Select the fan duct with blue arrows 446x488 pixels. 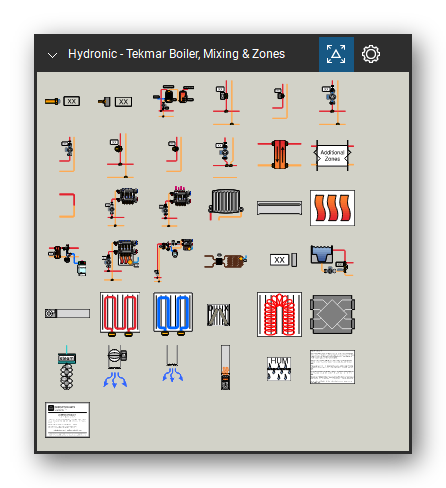pyautogui.click(x=116, y=367)
